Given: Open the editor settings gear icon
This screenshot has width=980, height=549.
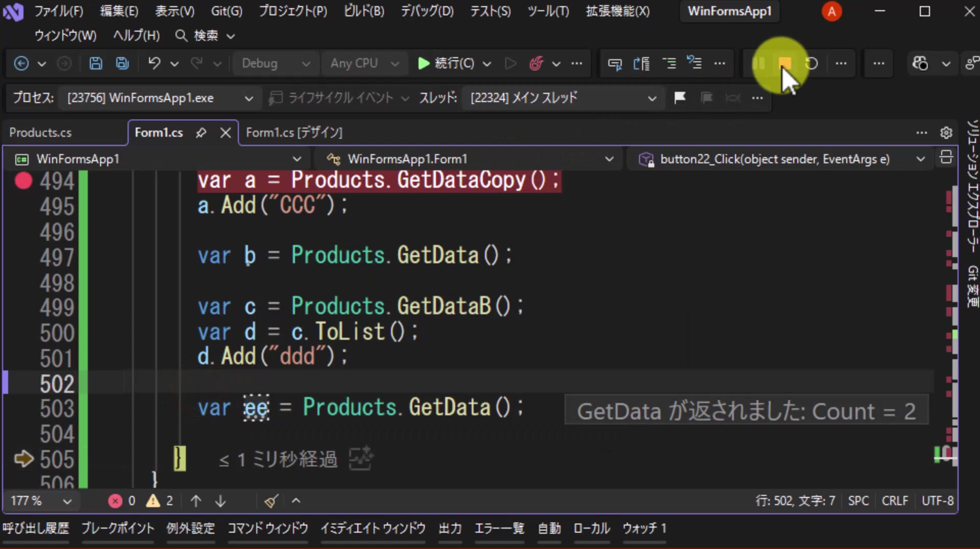Looking at the screenshot, I should point(946,133).
